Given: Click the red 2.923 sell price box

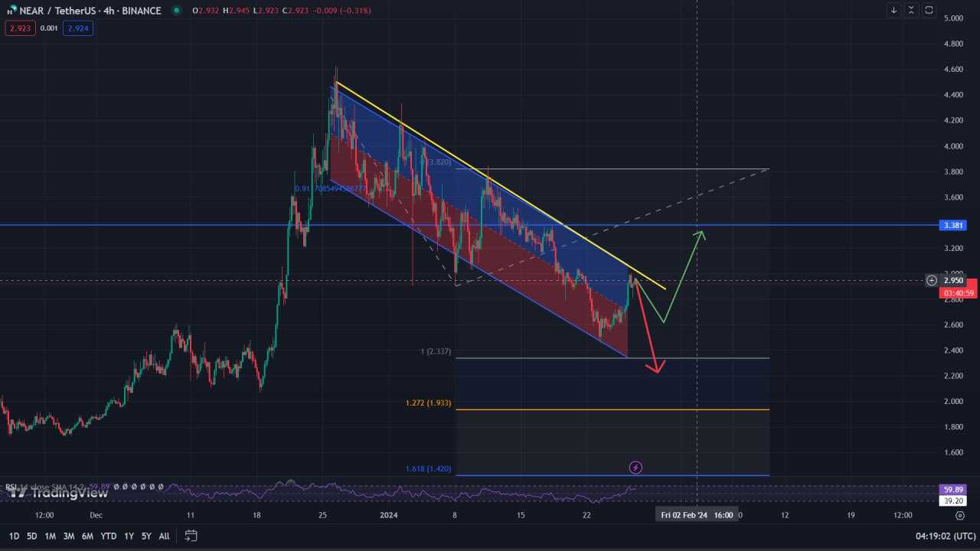Looking at the screenshot, I should pyautogui.click(x=19, y=28).
